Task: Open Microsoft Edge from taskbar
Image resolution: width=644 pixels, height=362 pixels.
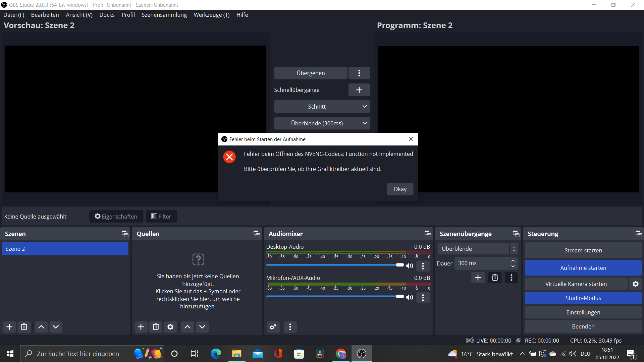Action: [x=216, y=354]
